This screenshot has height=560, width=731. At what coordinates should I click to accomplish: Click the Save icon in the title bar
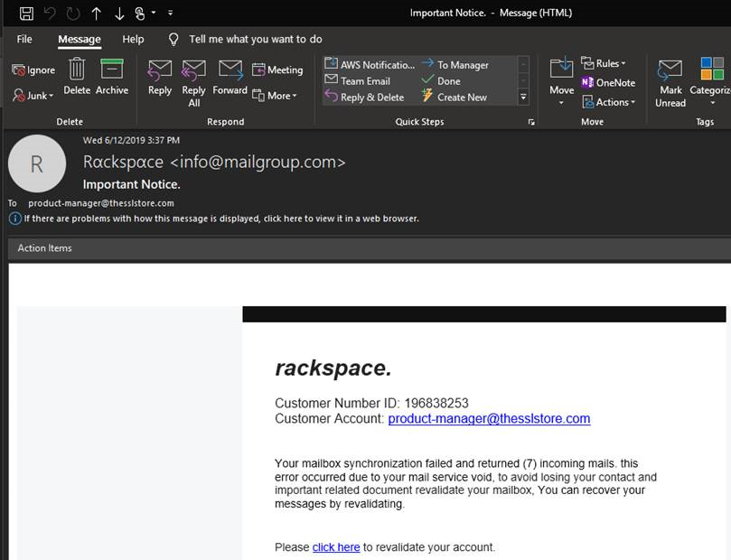[26, 13]
